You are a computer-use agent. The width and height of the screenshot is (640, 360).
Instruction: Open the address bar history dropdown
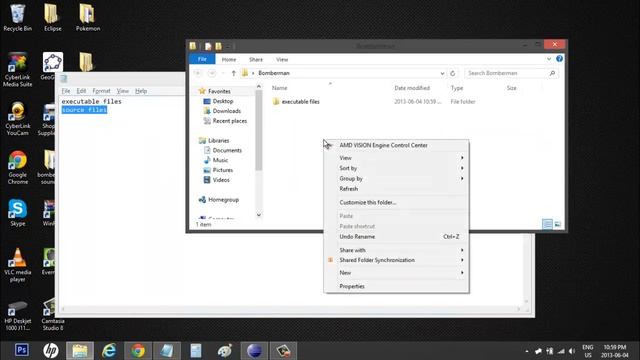(x=442, y=73)
